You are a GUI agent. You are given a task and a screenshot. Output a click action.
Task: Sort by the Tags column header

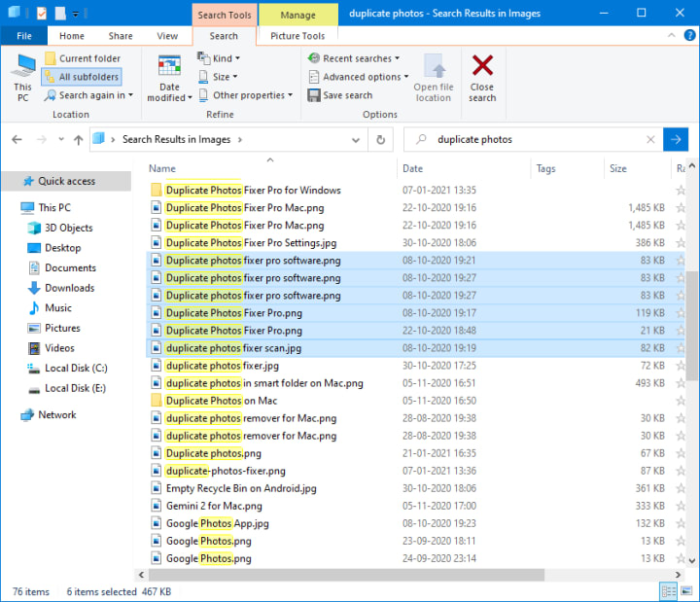pyautogui.click(x=568, y=168)
